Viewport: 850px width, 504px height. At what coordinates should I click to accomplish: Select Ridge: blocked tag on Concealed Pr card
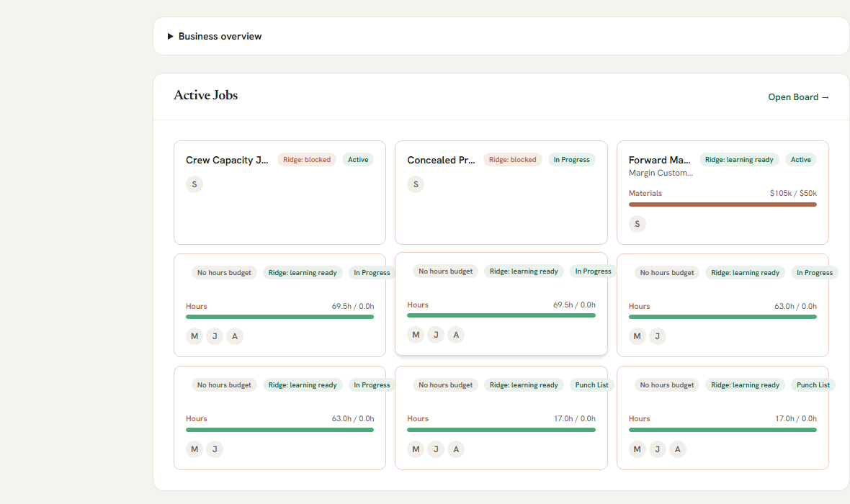[x=512, y=160]
